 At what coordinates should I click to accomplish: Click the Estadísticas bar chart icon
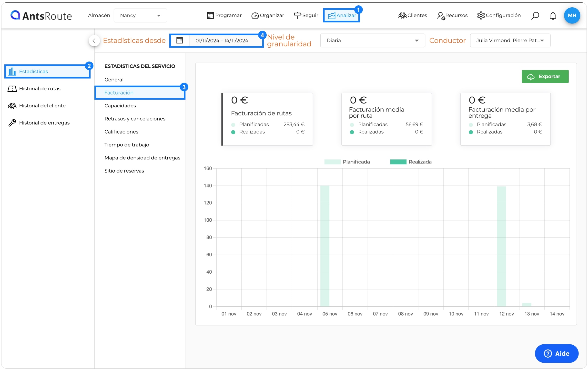click(x=12, y=72)
